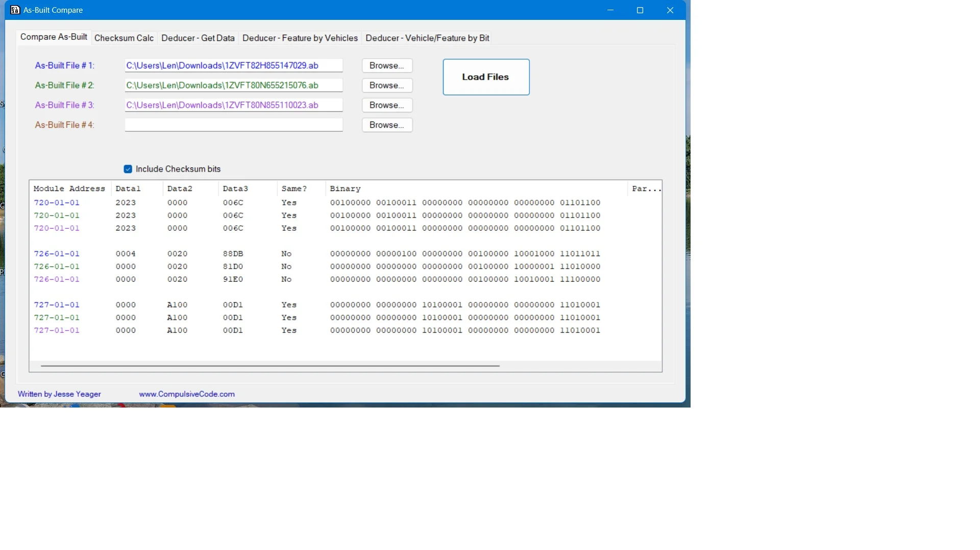Click the Data1 column header
The image size is (980, 550).
pyautogui.click(x=137, y=189)
